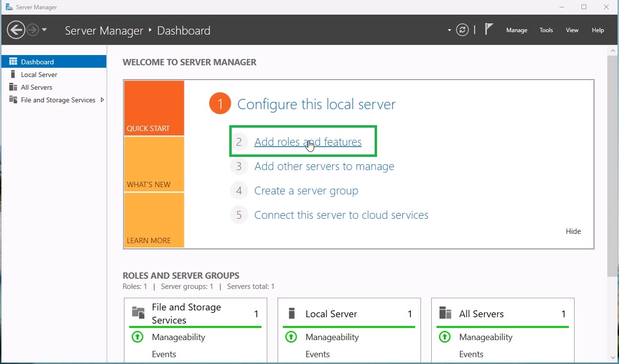The height and width of the screenshot is (364, 619).
Task: Click the All Servers sidebar icon
Action: 13,87
